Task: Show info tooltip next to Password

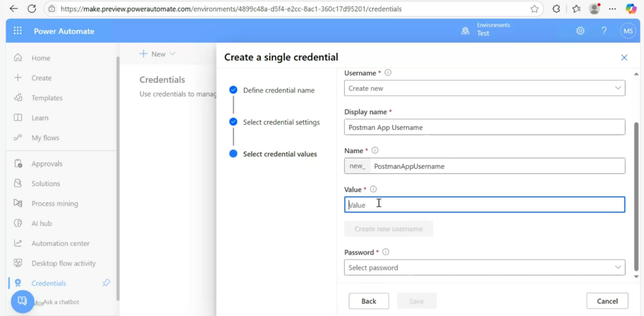Action: point(386,253)
